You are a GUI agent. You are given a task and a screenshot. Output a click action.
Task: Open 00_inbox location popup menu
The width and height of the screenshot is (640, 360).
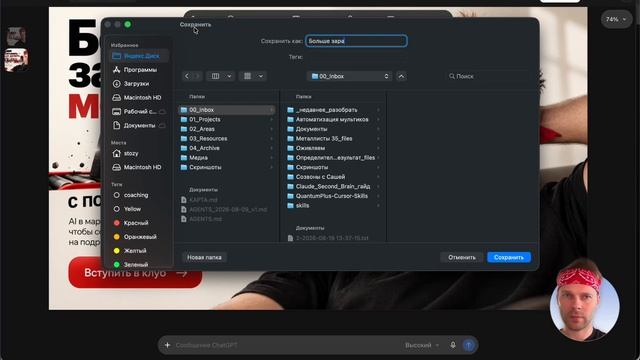349,76
